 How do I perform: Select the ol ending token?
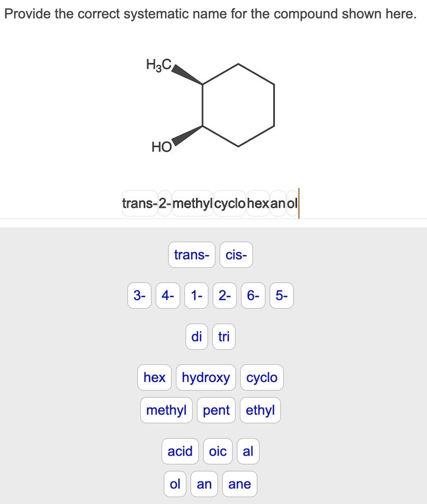(x=175, y=484)
